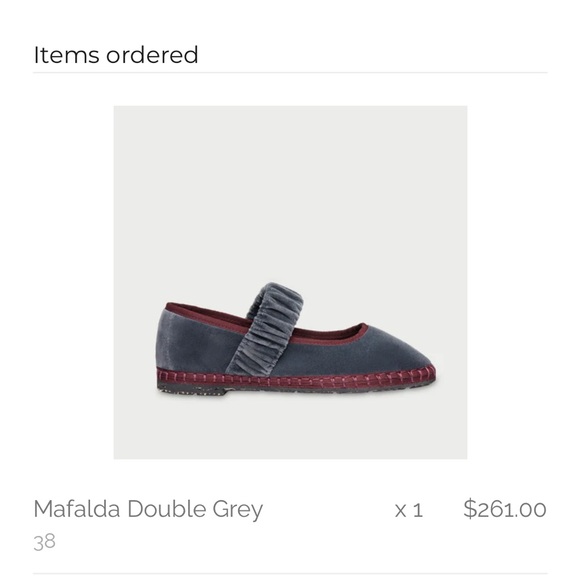Select the $261.00 price text

coord(505,509)
